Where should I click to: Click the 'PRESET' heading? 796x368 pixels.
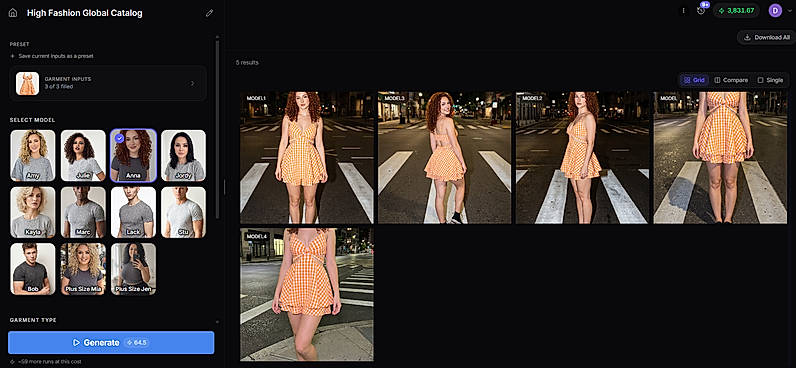point(19,44)
